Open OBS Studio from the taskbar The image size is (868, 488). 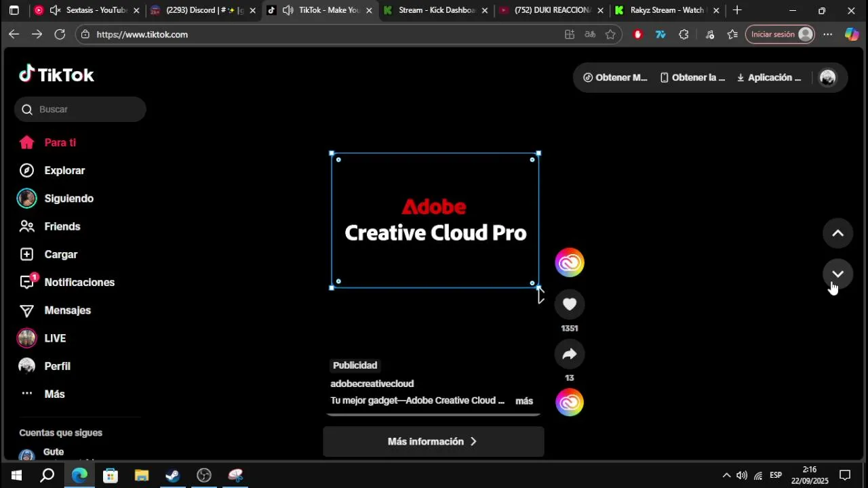pyautogui.click(x=204, y=475)
